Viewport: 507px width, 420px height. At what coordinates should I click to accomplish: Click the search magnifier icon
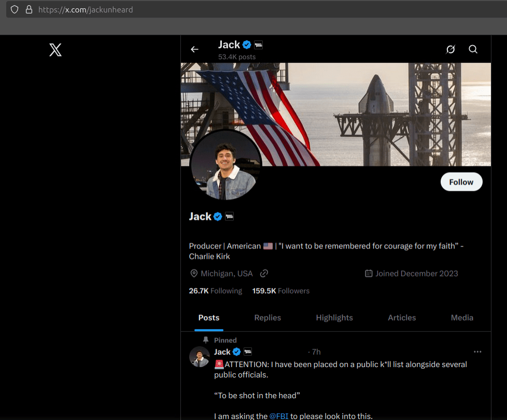pos(473,49)
